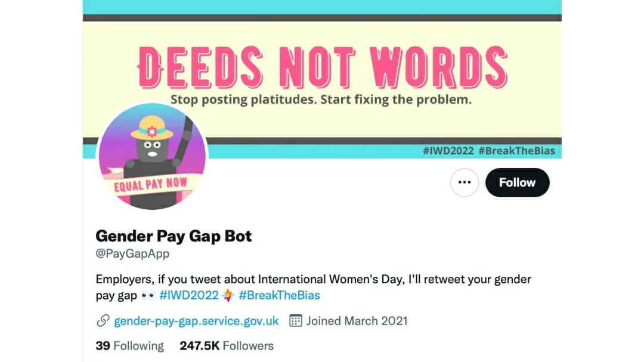The height and width of the screenshot is (362, 644).
Task: Click the calendar icon next to Joined
Action: pos(296,320)
